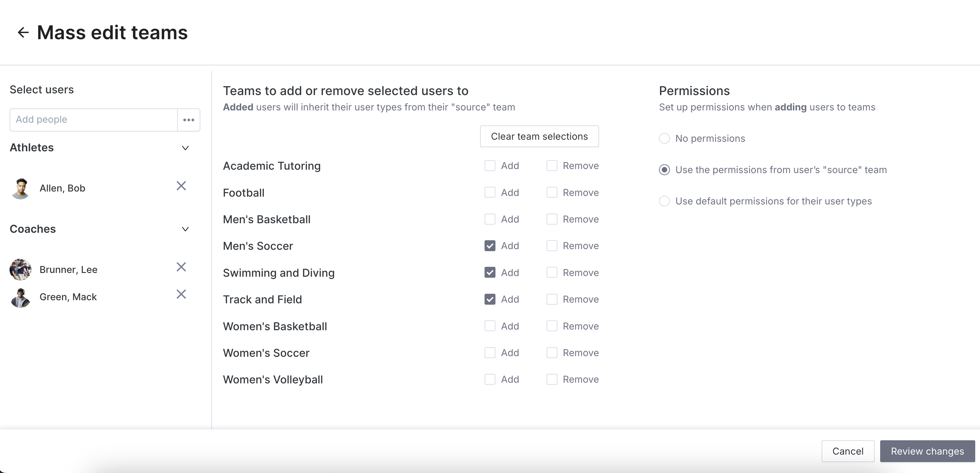Remove Green, Mack from selected users
This screenshot has height=473, width=980.
coord(181,294)
